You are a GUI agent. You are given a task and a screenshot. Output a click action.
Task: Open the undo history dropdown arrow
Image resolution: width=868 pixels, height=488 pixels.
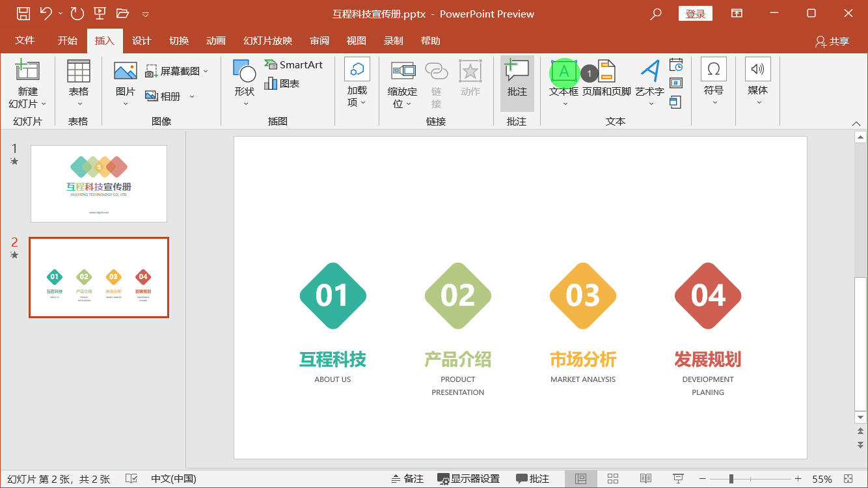[x=61, y=14]
